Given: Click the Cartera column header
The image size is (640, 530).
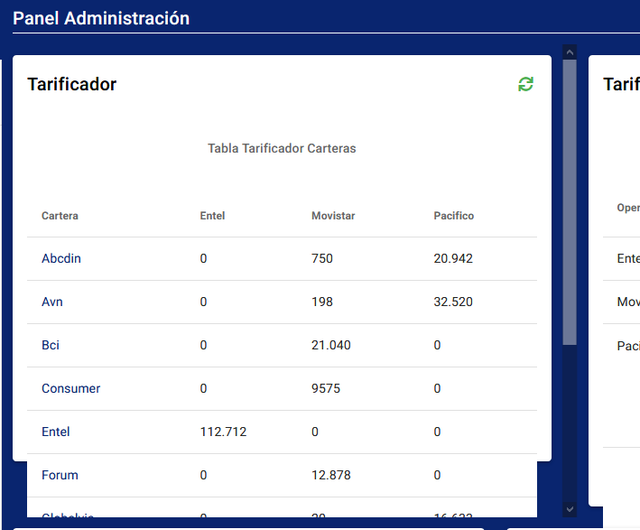Looking at the screenshot, I should (60, 216).
